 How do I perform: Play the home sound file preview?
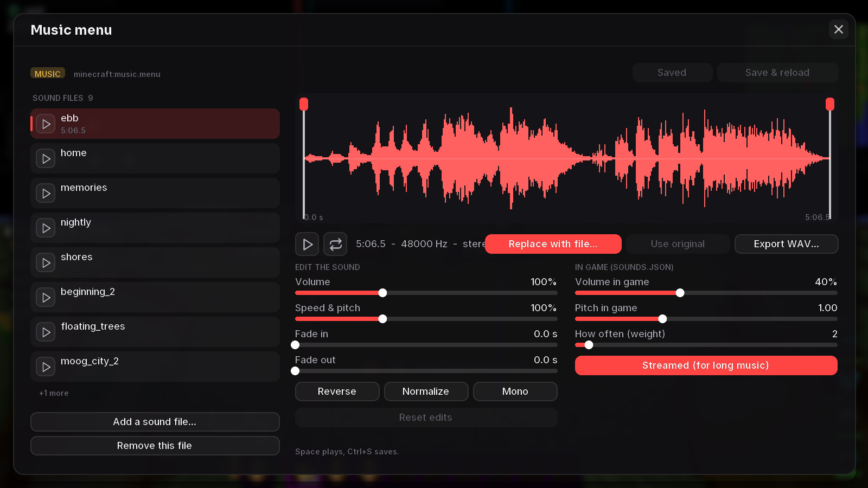(x=46, y=159)
